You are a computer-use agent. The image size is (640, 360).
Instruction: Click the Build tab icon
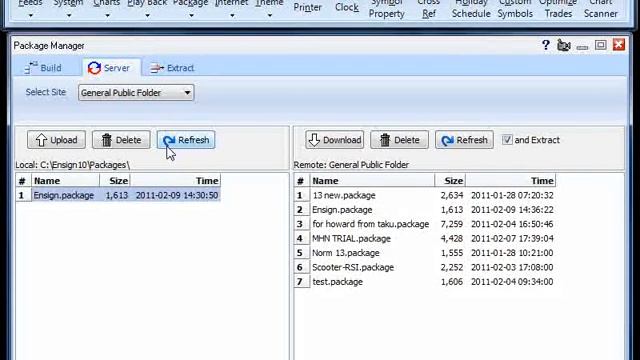31,68
